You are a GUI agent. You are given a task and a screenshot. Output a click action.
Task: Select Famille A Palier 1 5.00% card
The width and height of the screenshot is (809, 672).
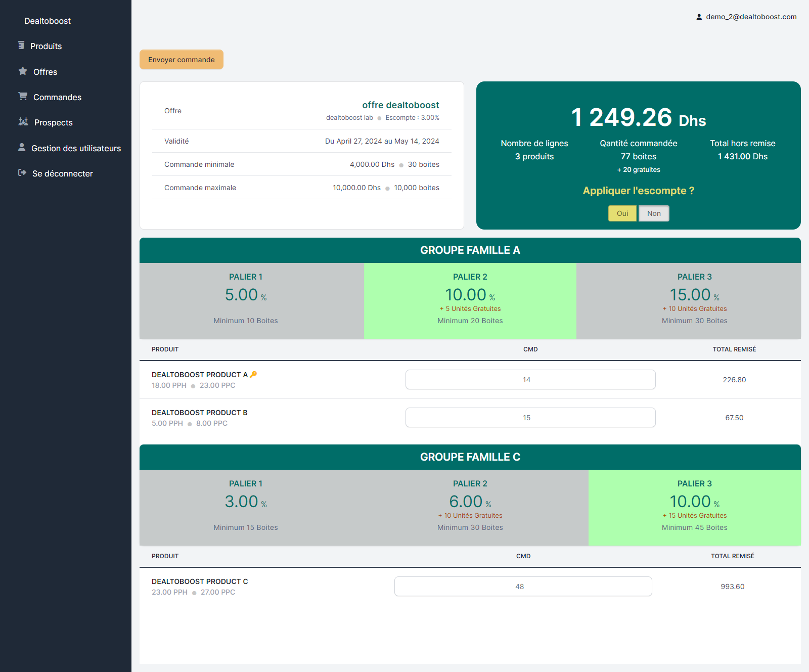pyautogui.click(x=252, y=301)
